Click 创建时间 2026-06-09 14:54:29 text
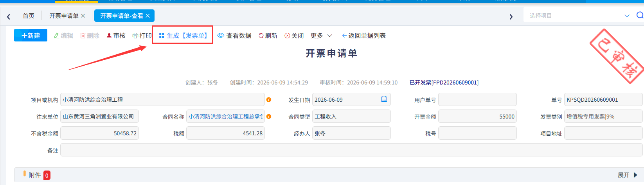This screenshot has height=185, width=644. 269,83
